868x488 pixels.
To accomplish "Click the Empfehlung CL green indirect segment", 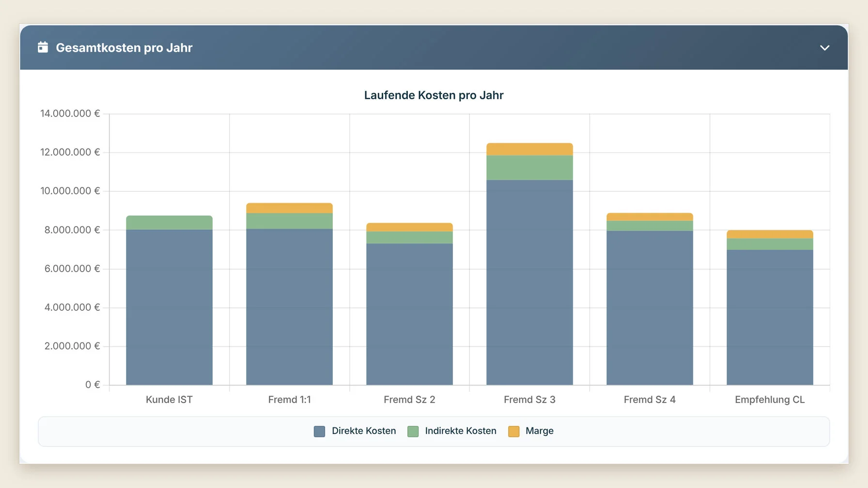I will pos(770,244).
